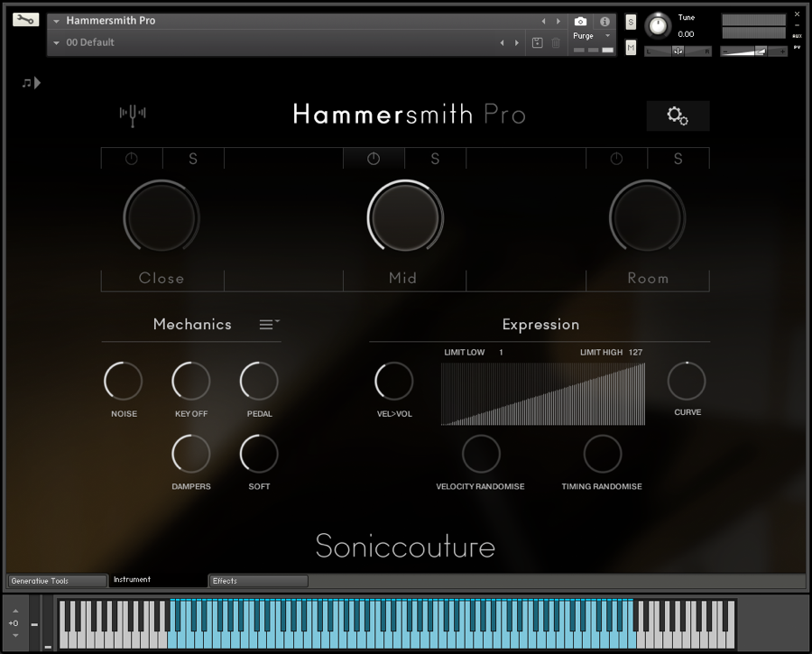
Task: Click the volume plus icon
Action: pos(782,51)
